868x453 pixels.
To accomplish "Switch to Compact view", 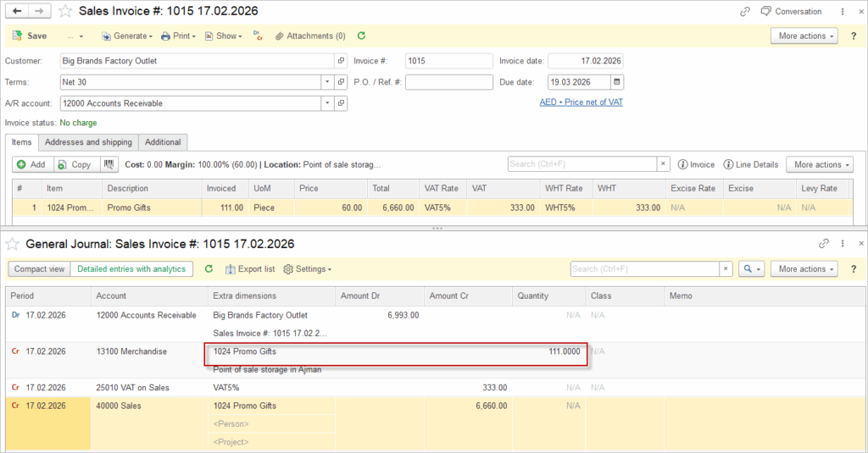I will tap(39, 269).
